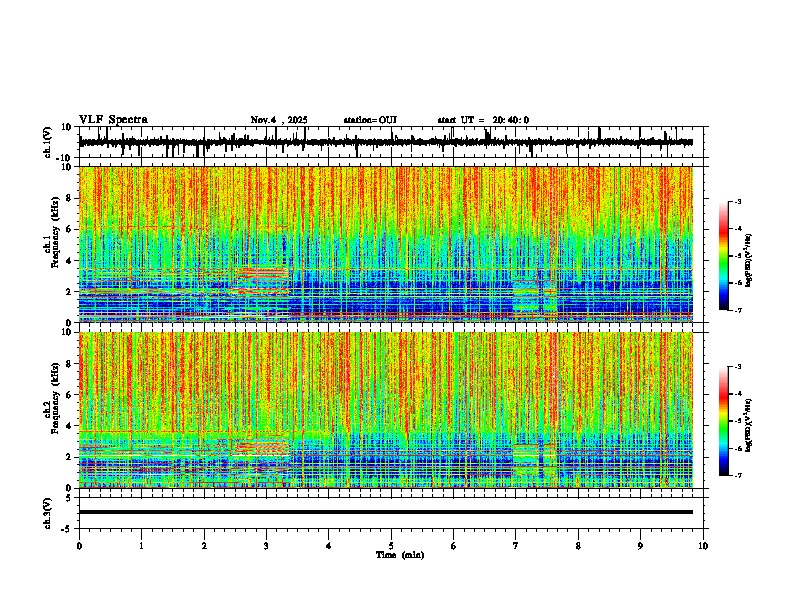
Task: Click the ch.2 spectrogram color bar
Action: [x=723, y=421]
